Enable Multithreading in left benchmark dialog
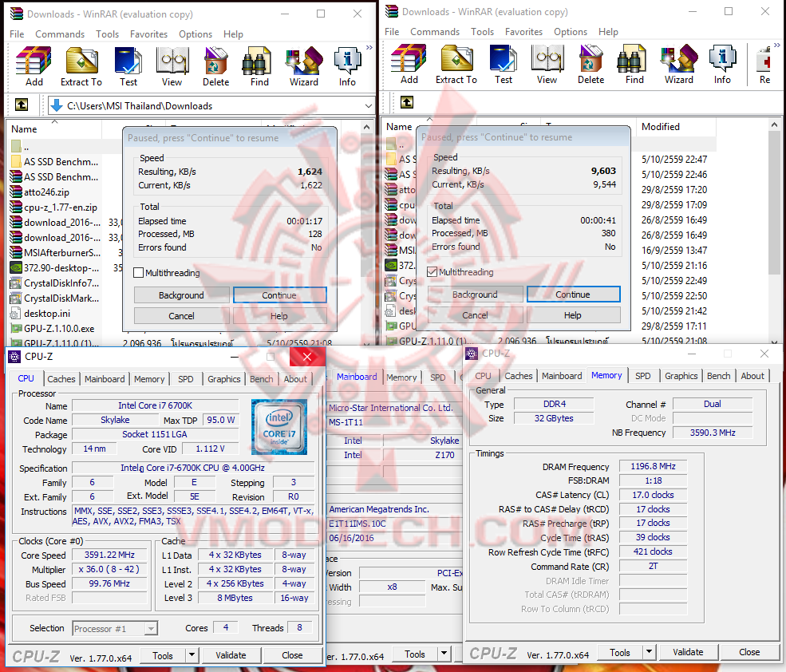Image resolution: width=786 pixels, height=672 pixels. coord(139,273)
